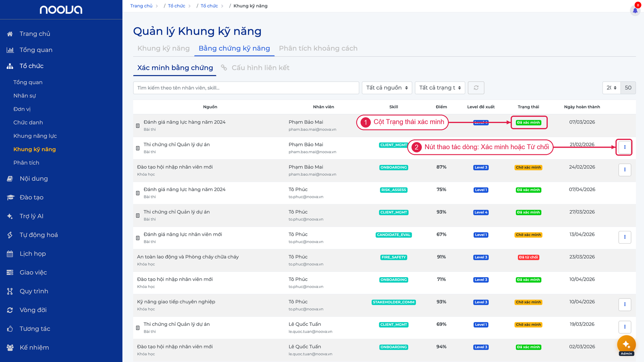The width and height of the screenshot is (644, 362).
Task: Open the page size selector dropdown
Action: click(611, 88)
